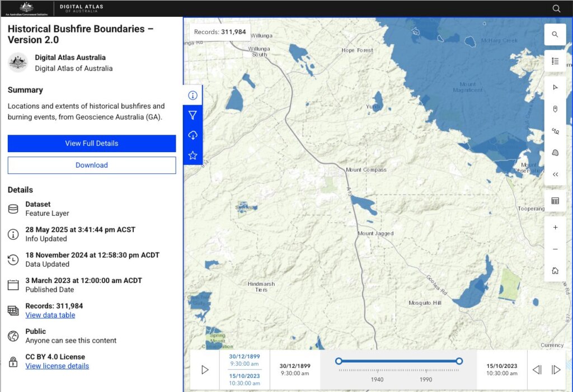The width and height of the screenshot is (573, 392).
Task: Select the arrow selection tool
Action: (555, 87)
